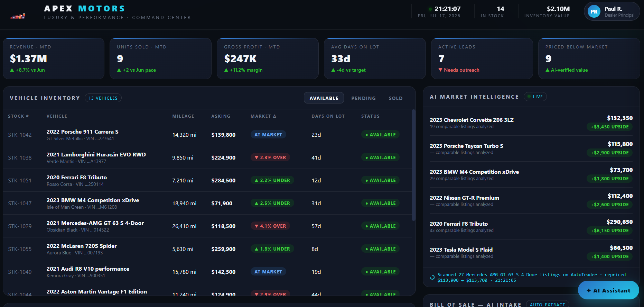Open the PR user avatar
The height and width of the screenshot is (307, 644).
(x=594, y=11)
